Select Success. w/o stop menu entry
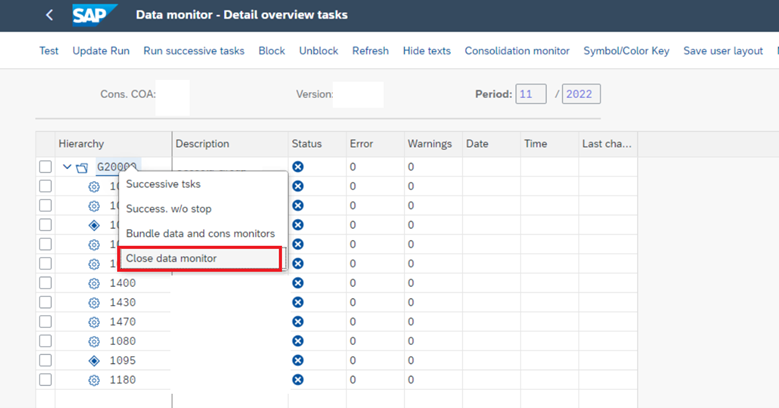The height and width of the screenshot is (408, 779). pyautogui.click(x=168, y=208)
